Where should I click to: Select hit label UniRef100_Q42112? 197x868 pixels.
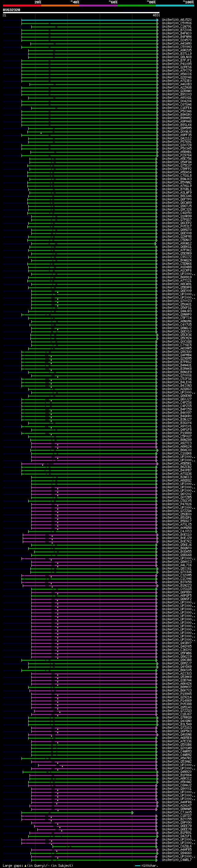[177, 138]
